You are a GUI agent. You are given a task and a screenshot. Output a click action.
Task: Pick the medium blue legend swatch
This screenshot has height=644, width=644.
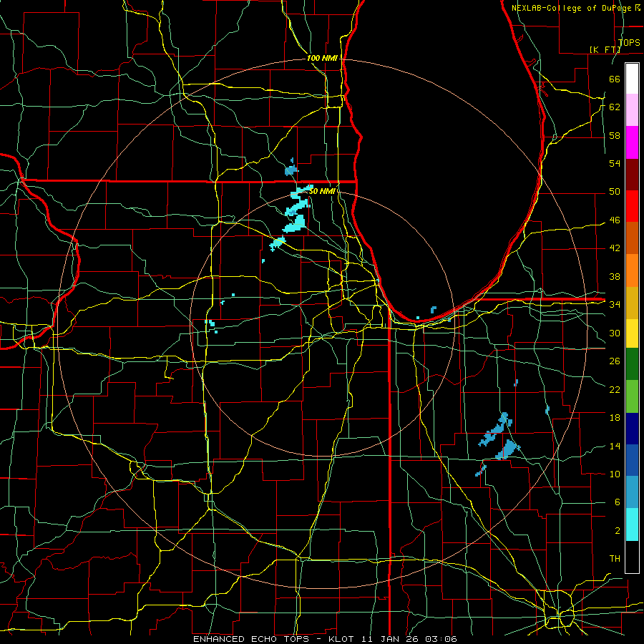tap(632, 460)
